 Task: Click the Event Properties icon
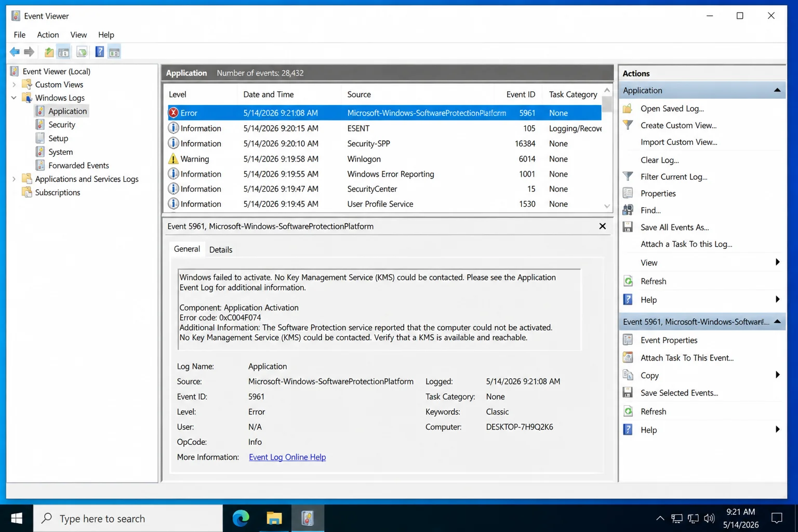[628, 340]
